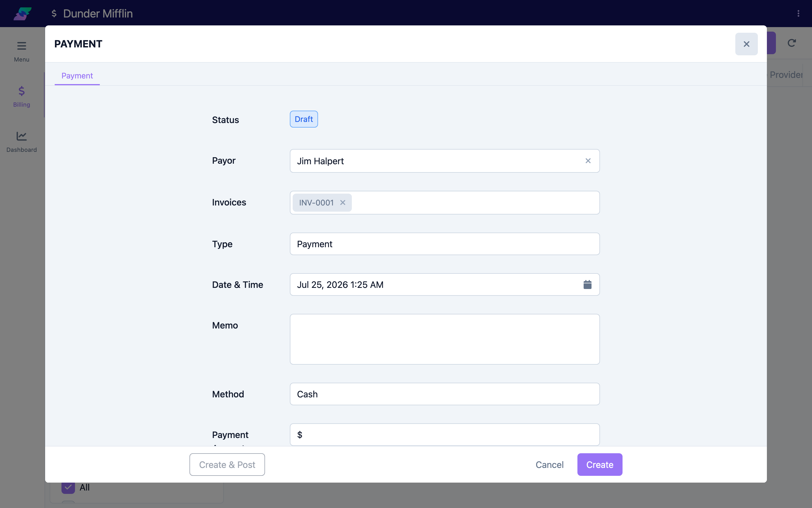Switch to the Payment tab
Screen dimensions: 812x508
point(77,76)
